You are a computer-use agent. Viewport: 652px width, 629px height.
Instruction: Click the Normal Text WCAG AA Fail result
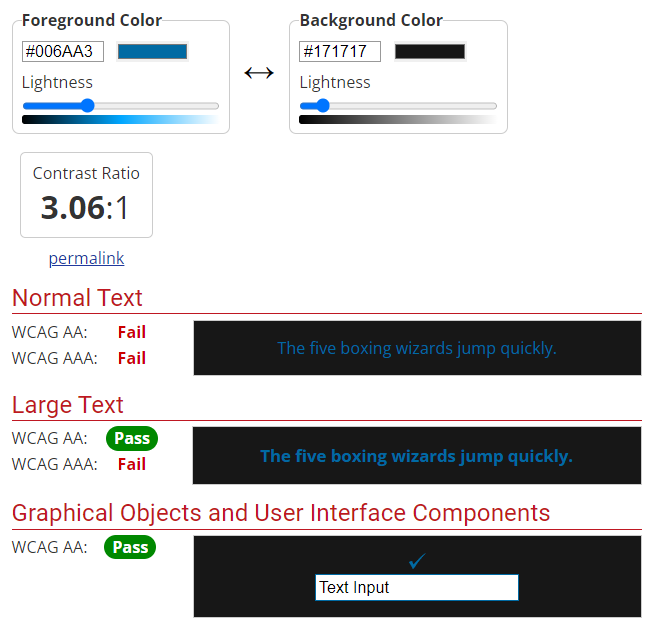(132, 332)
